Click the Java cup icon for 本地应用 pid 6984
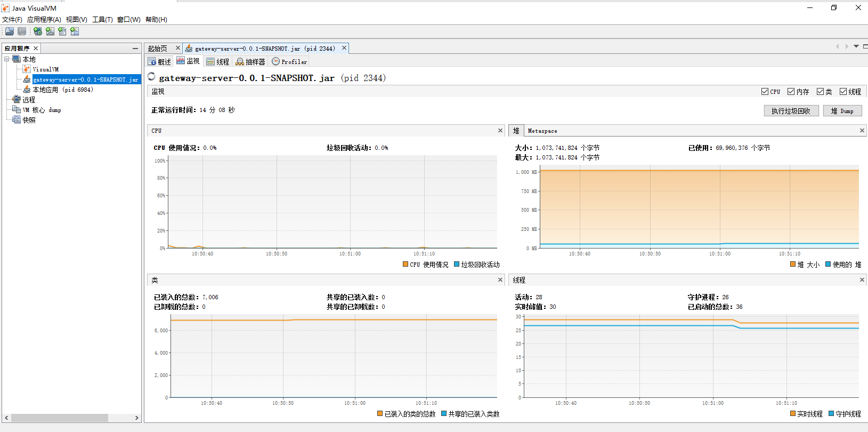 (x=27, y=90)
